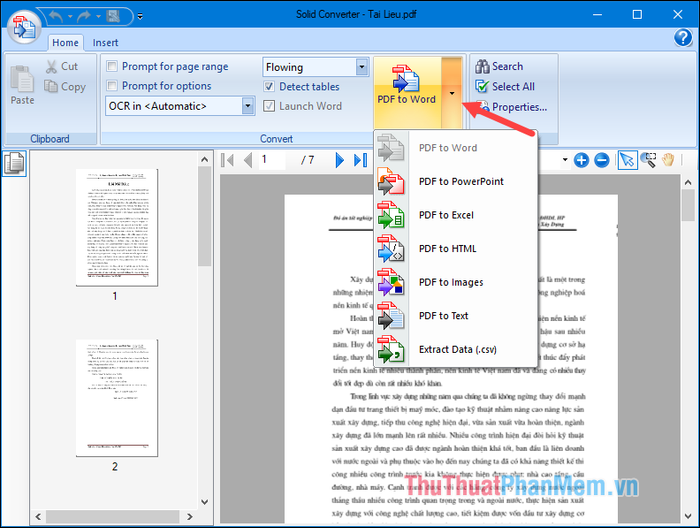This screenshot has height=528, width=700.
Task: Click document view scroll down arrow
Action: 688,516
